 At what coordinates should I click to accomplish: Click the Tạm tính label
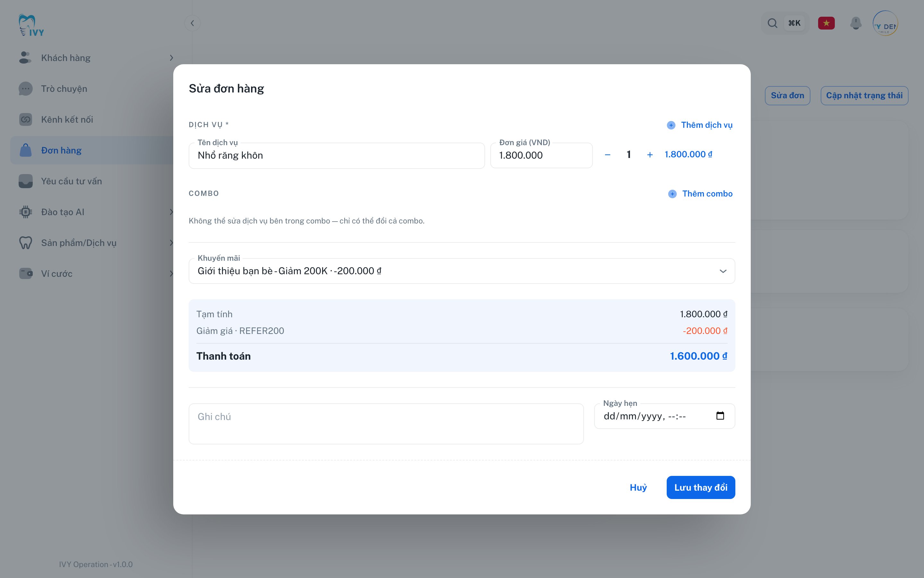pyautogui.click(x=214, y=314)
